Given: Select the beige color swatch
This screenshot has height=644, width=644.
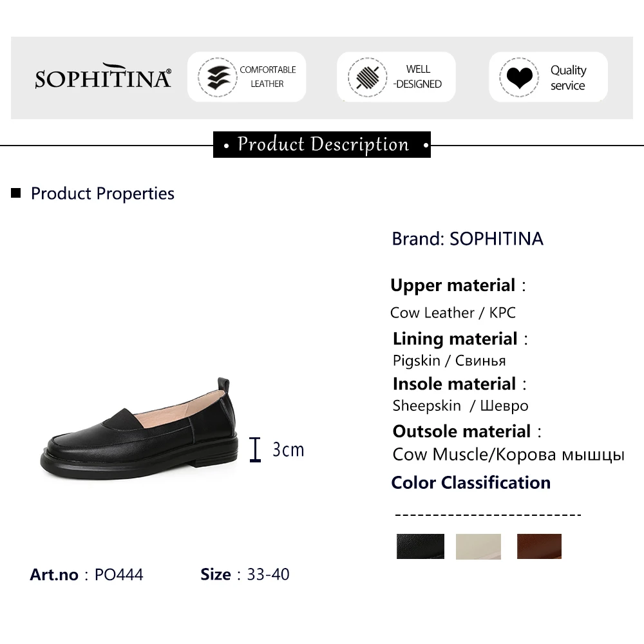Looking at the screenshot, I should point(478,546).
